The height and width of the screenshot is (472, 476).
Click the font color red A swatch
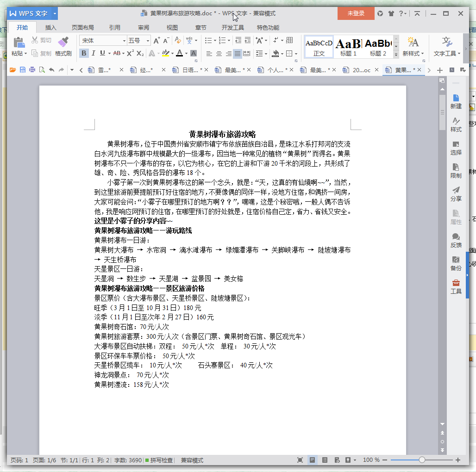pos(180,53)
